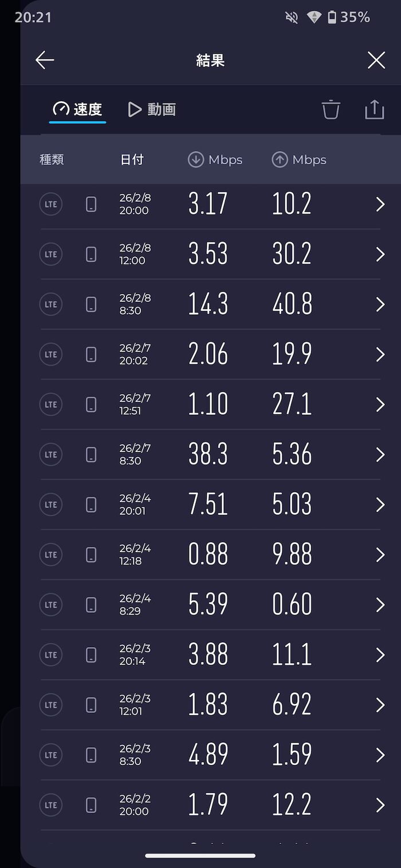Screen dimensions: 401x868
Task: Tap the Wi-Fi status bar icon
Action: point(314,18)
